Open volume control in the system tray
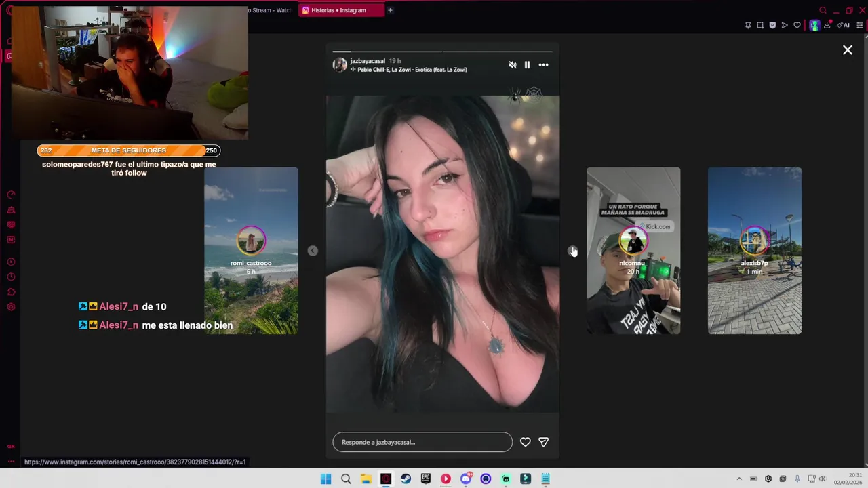Screen dimensions: 868x488 (x=822, y=479)
